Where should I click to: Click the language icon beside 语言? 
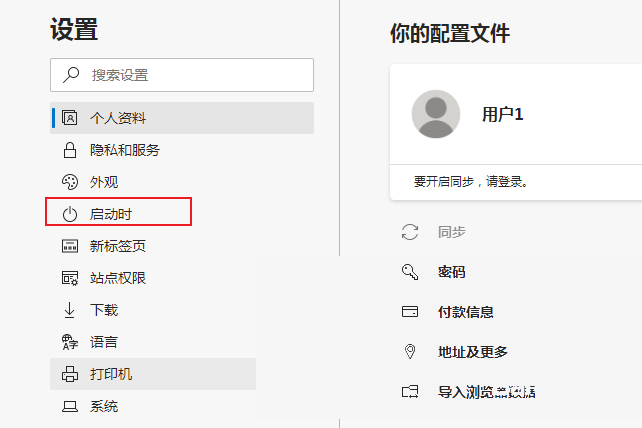click(x=70, y=342)
